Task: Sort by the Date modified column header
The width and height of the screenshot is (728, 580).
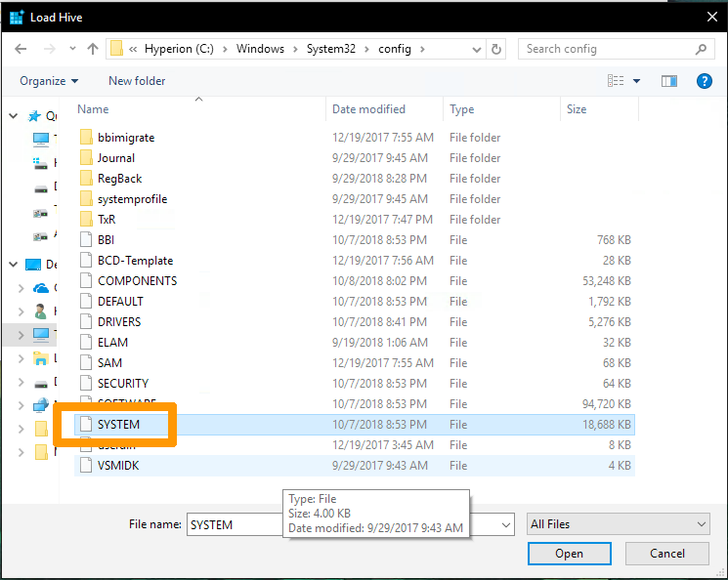Action: click(368, 109)
